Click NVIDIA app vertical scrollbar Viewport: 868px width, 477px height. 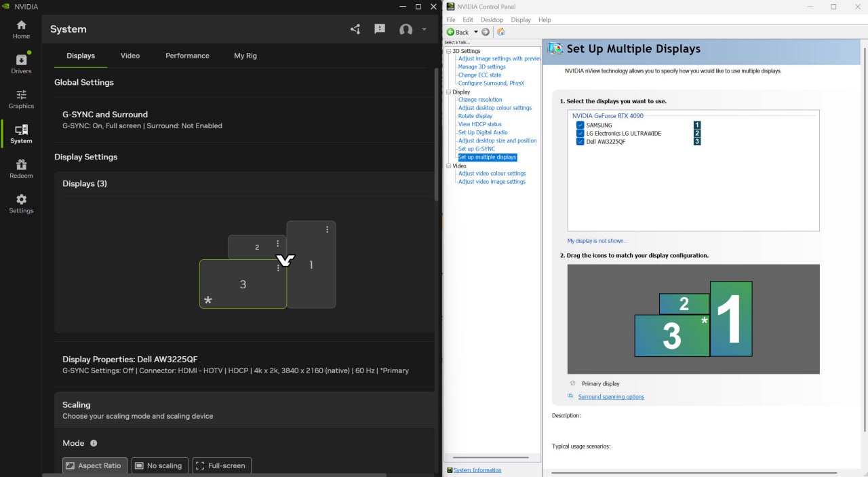(x=436, y=134)
